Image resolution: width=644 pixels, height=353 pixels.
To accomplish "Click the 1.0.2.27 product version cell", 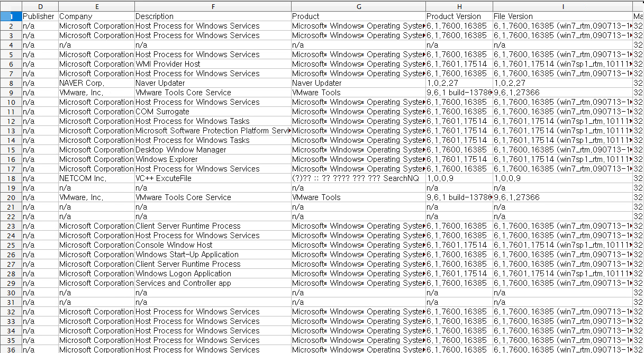I will click(x=459, y=83).
